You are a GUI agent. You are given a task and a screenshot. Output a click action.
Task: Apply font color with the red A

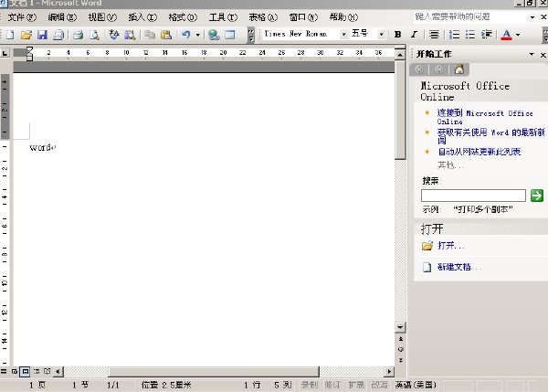506,35
